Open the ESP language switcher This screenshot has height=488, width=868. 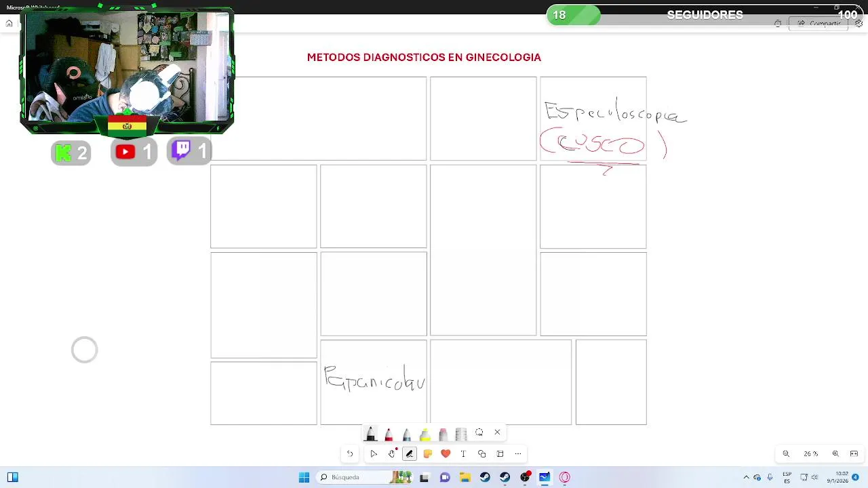tap(787, 477)
